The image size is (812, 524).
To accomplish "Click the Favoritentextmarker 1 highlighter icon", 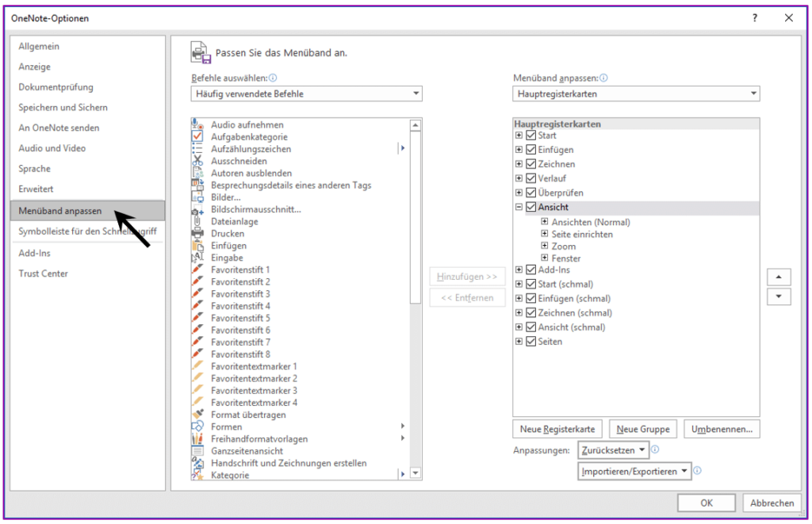I will point(197,366).
